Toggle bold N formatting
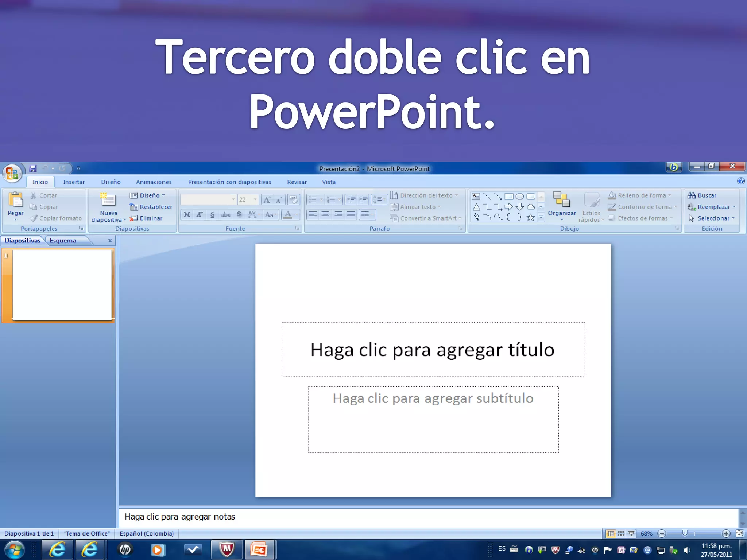 point(187,214)
